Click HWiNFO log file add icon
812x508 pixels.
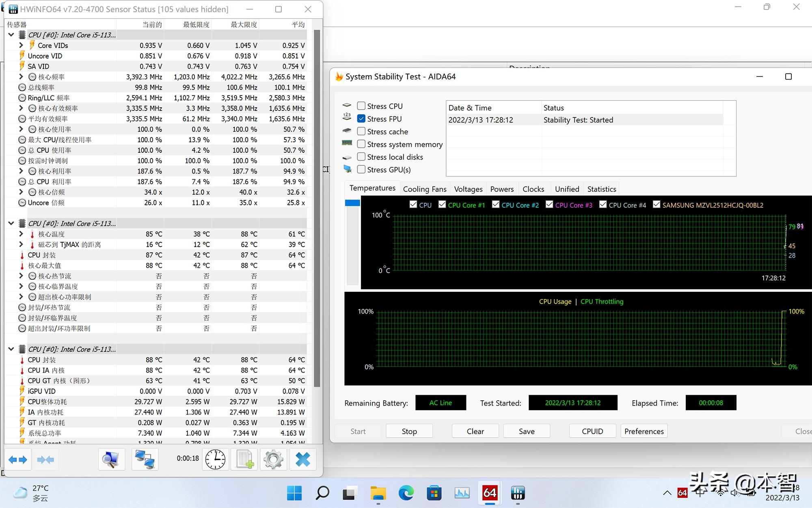[x=244, y=460]
